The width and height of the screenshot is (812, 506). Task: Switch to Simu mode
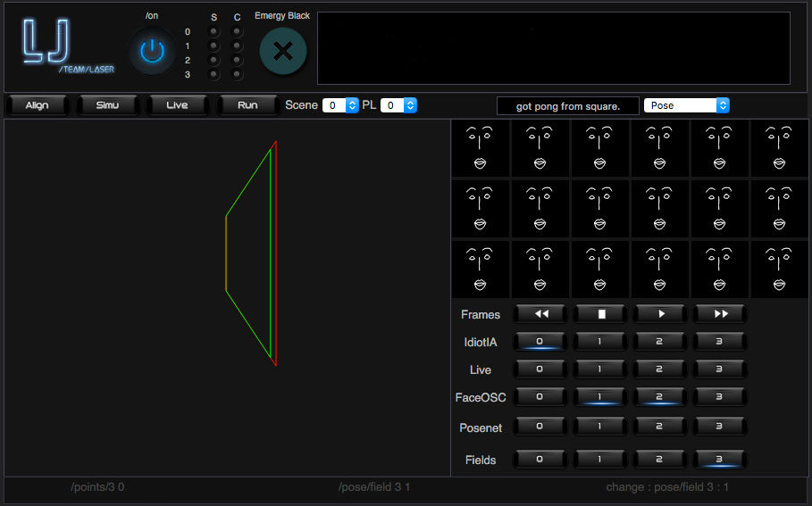tap(107, 105)
